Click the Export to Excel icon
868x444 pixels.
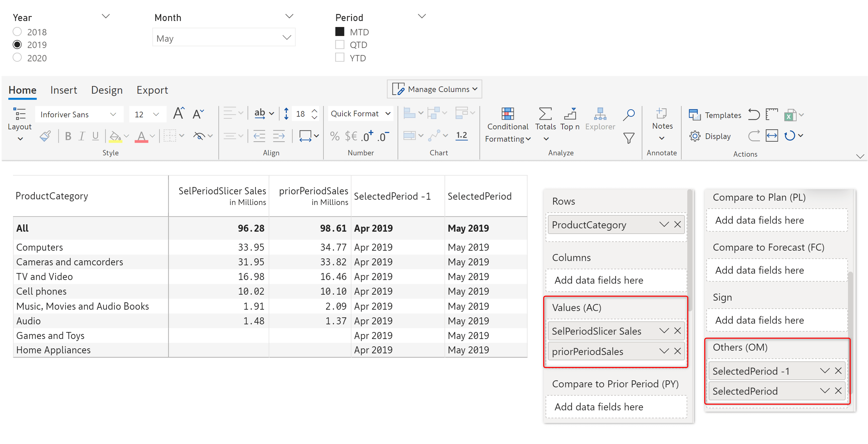[790, 115]
